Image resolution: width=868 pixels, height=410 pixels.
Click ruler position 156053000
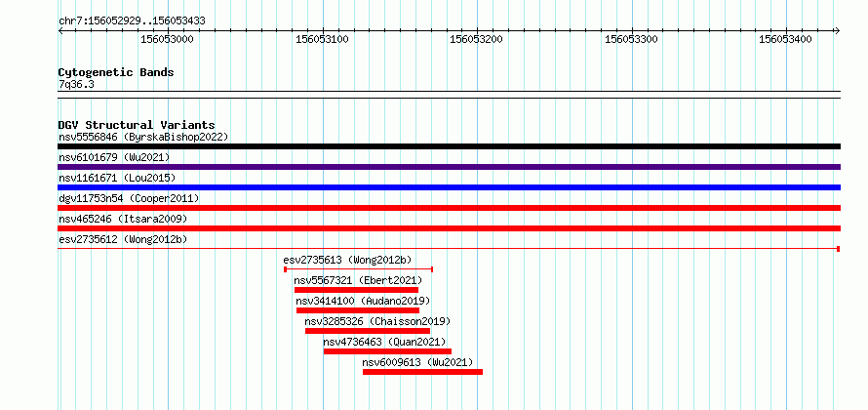coord(167,40)
